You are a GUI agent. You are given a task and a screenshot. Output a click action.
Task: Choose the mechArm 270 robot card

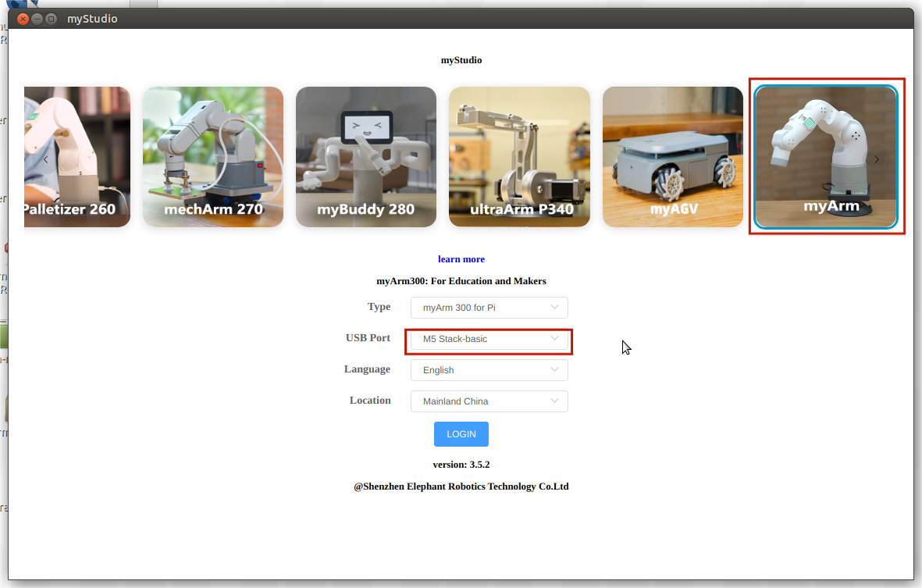pos(213,157)
